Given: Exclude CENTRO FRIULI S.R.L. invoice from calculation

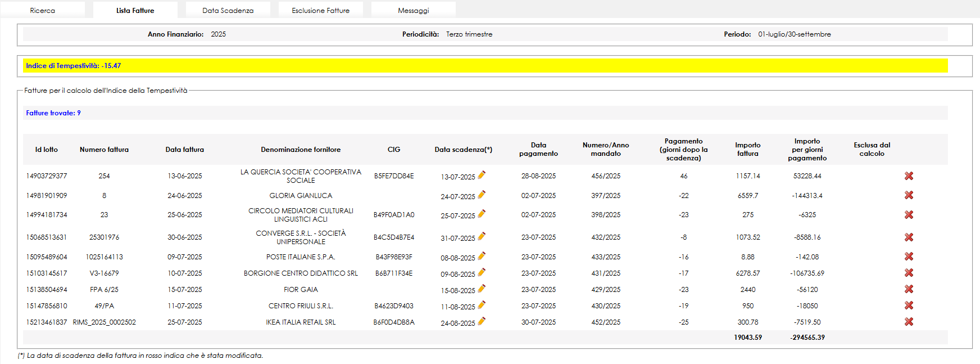Looking at the screenshot, I should pyautogui.click(x=909, y=305).
